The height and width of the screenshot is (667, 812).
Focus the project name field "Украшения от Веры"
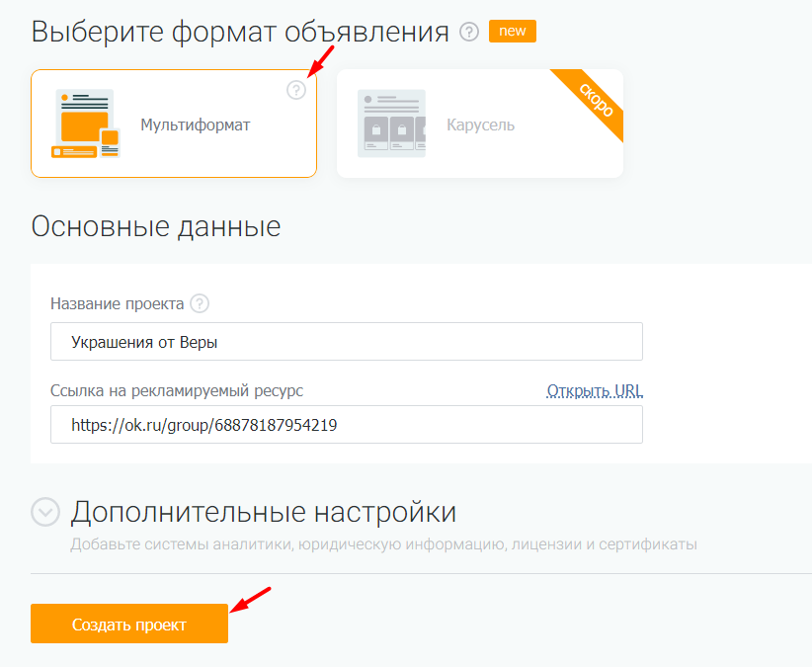(x=346, y=342)
